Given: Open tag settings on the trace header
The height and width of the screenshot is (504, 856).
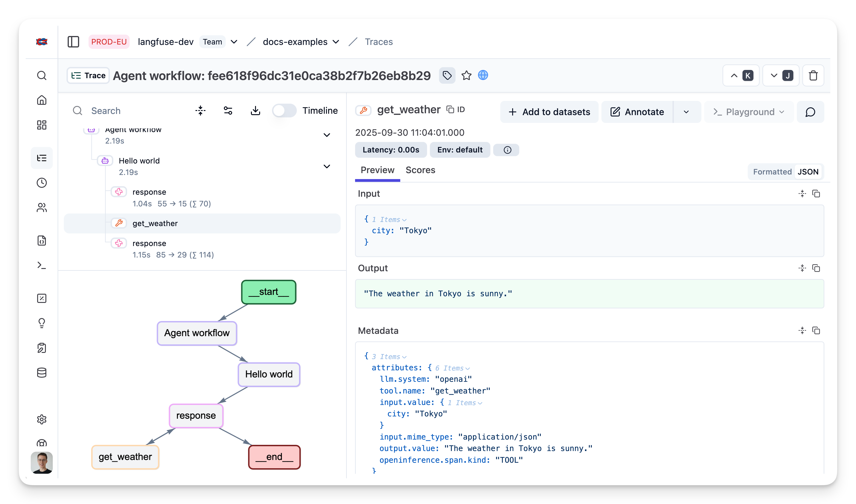Looking at the screenshot, I should coord(447,75).
